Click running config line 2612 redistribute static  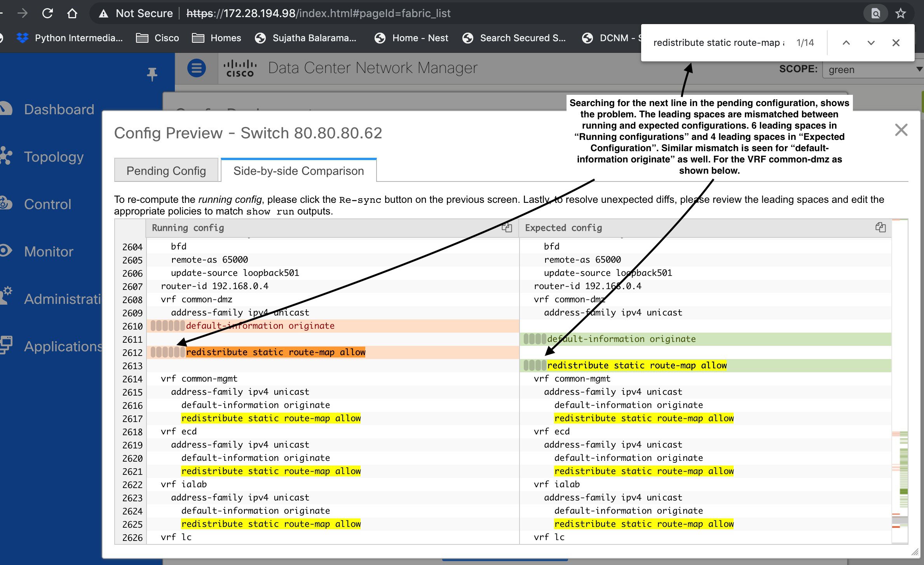pos(333,352)
